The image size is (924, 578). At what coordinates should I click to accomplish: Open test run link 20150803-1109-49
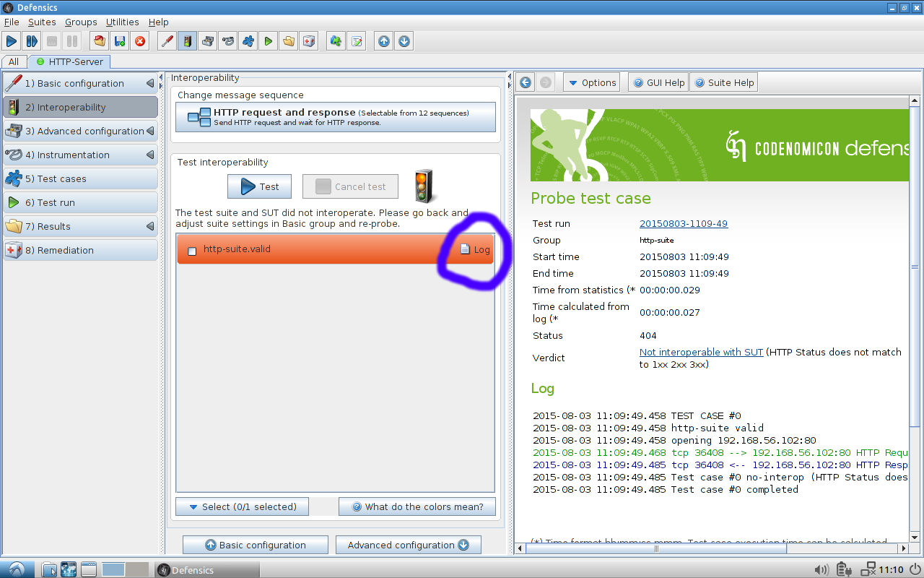point(684,223)
